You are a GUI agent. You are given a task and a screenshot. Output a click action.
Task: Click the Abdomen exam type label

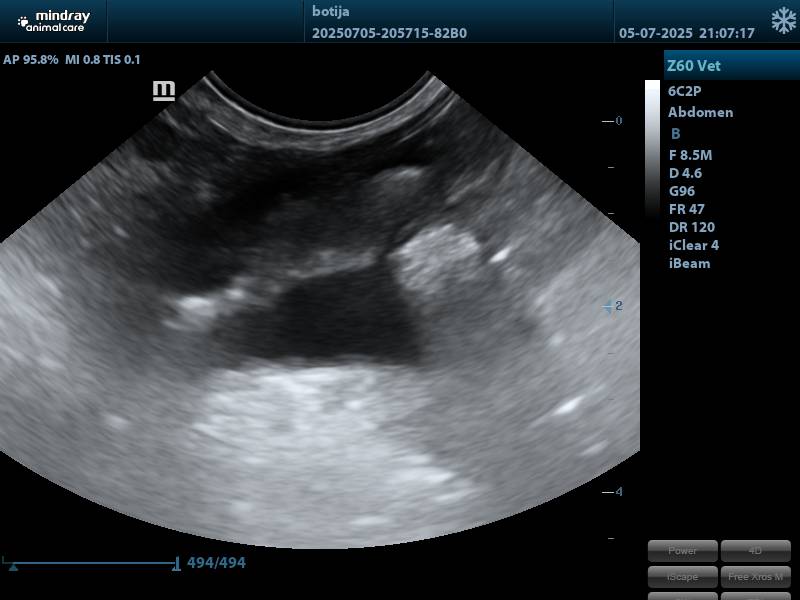[x=700, y=112]
